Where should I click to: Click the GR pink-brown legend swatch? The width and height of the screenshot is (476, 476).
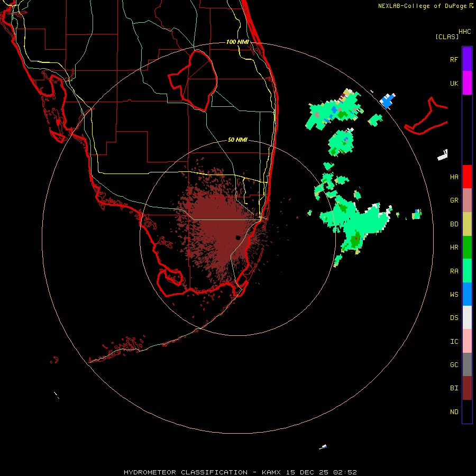click(x=467, y=200)
